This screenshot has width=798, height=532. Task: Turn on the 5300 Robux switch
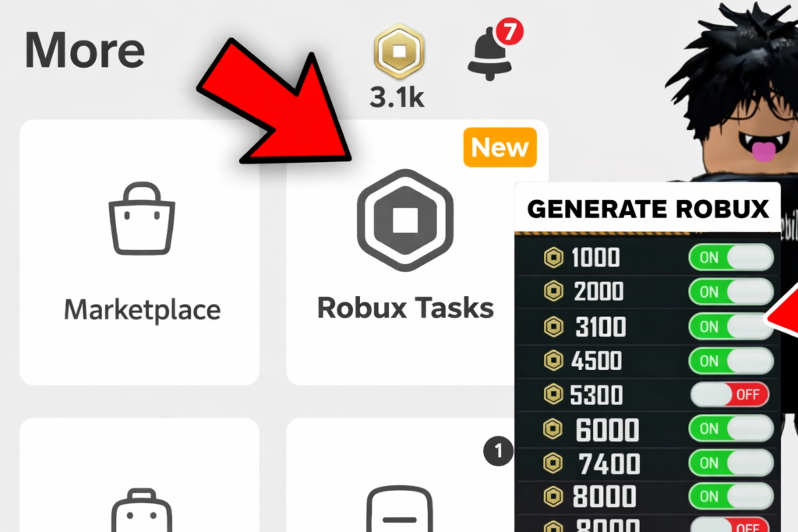point(729,395)
